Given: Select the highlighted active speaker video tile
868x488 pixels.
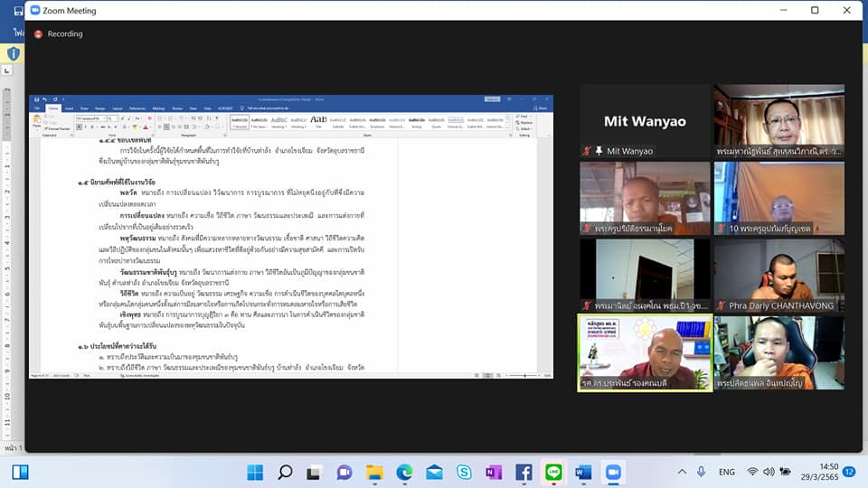Looking at the screenshot, I should tap(645, 353).
